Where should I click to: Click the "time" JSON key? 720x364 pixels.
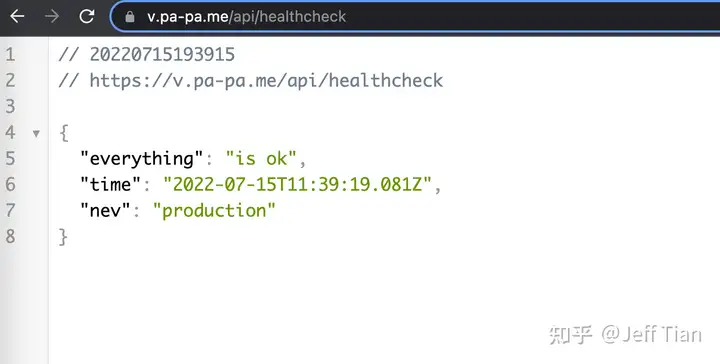coord(111,185)
